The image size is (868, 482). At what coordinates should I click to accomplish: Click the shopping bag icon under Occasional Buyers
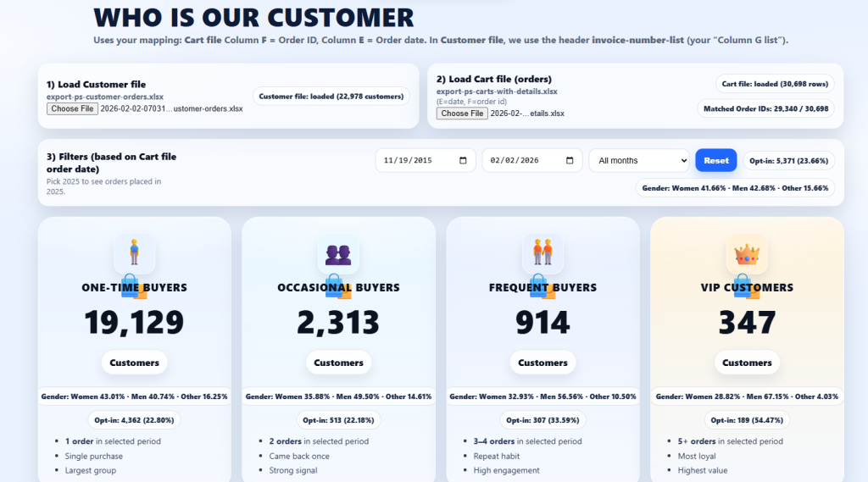point(337,286)
